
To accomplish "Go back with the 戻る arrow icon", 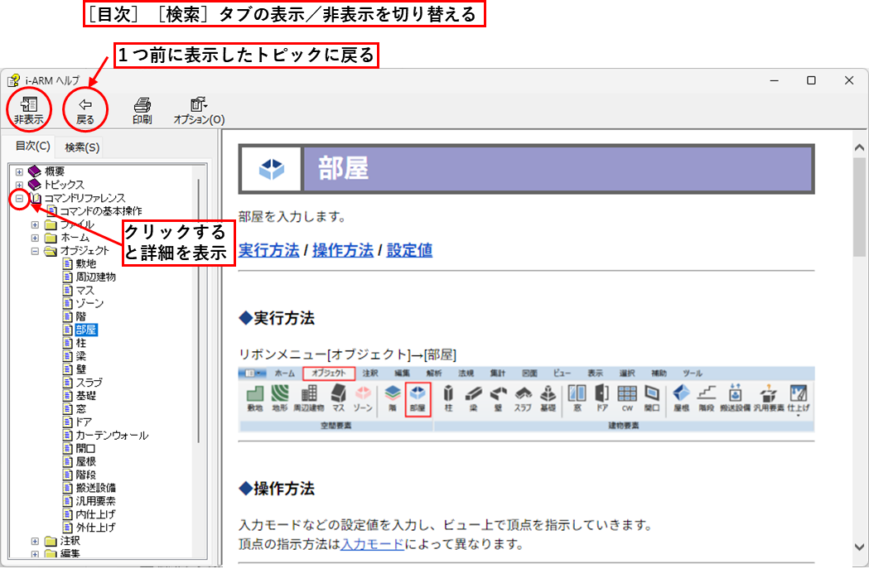I will (x=85, y=105).
